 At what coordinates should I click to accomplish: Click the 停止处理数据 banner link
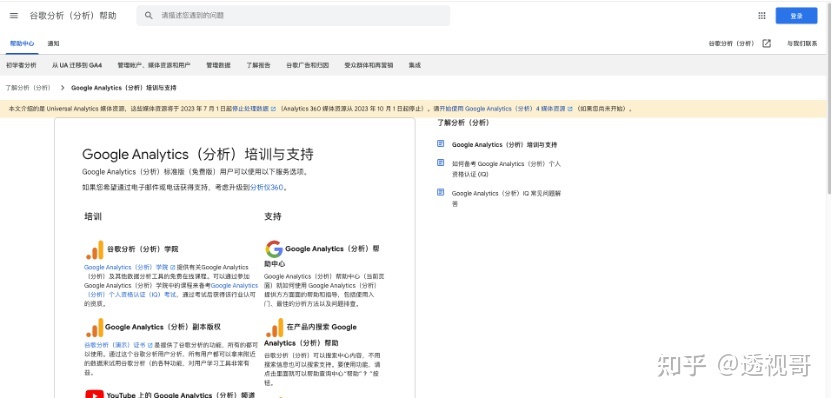pos(254,108)
